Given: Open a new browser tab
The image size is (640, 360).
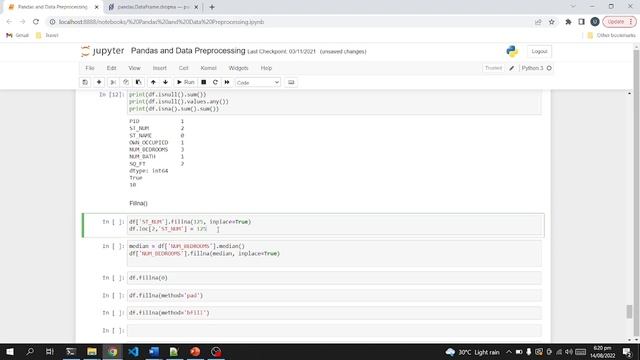Looking at the screenshot, I should point(211,7).
